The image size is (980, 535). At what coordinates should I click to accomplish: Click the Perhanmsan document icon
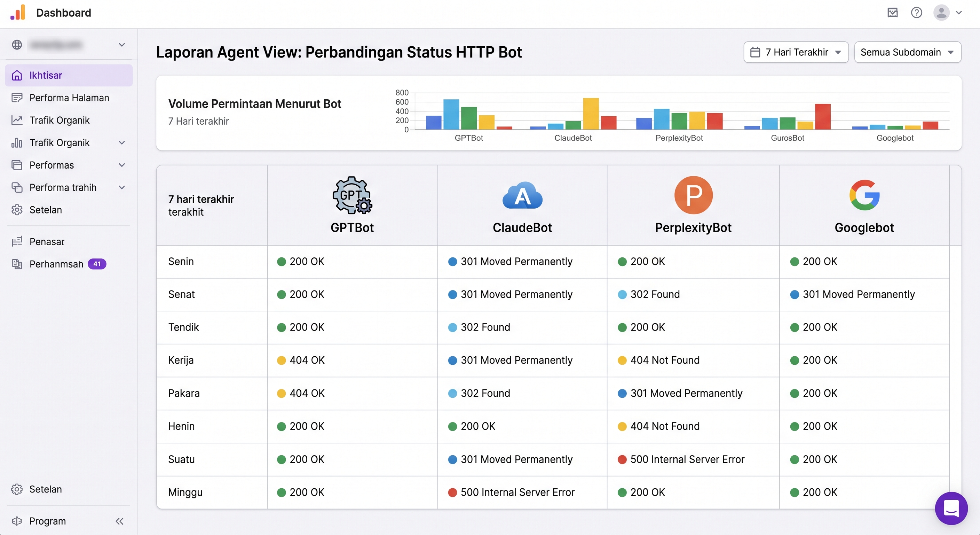pyautogui.click(x=17, y=264)
